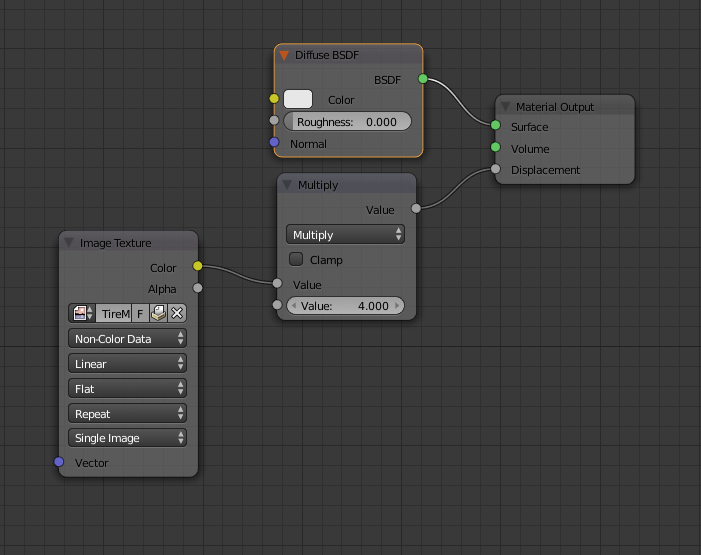Click the Vector input socket

click(59, 462)
